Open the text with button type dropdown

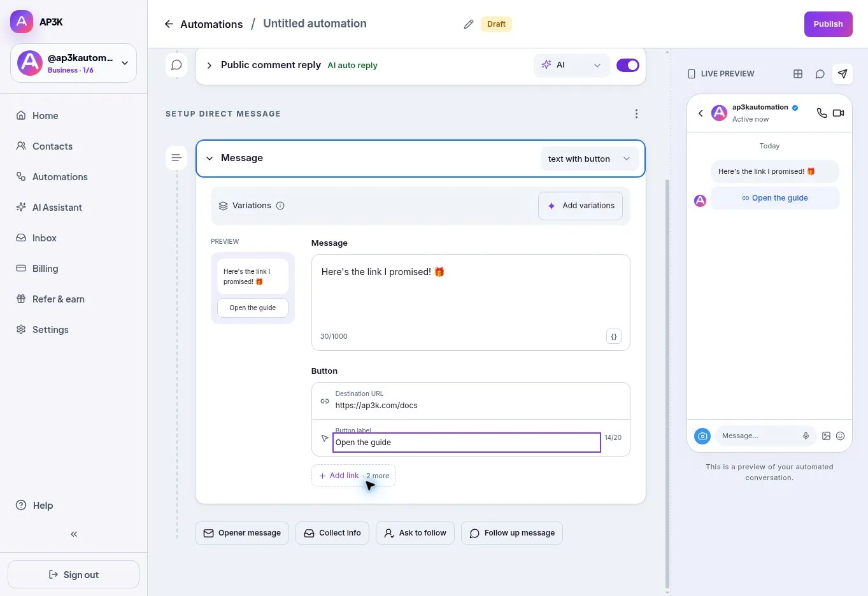pyautogui.click(x=589, y=159)
